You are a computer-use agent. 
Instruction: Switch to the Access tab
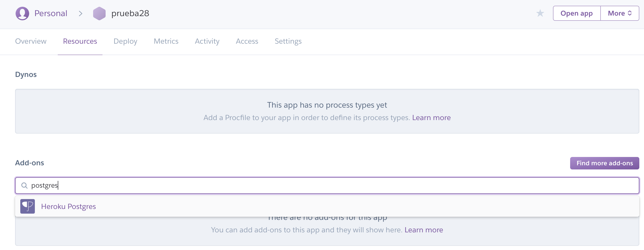coord(247,41)
